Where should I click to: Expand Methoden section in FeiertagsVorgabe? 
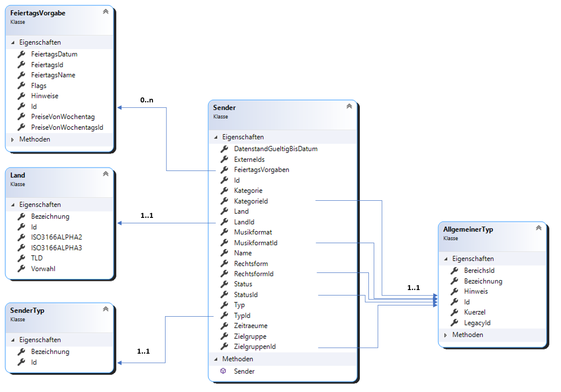click(x=13, y=139)
